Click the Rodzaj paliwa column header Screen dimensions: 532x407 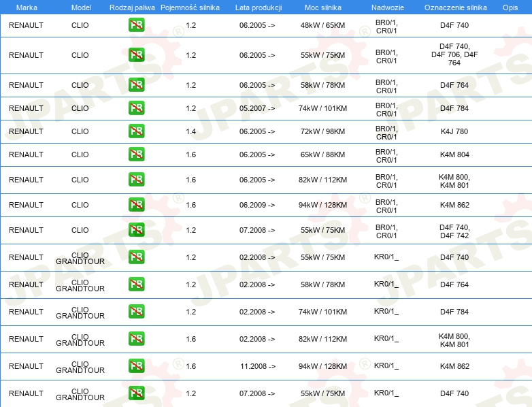tap(132, 7)
